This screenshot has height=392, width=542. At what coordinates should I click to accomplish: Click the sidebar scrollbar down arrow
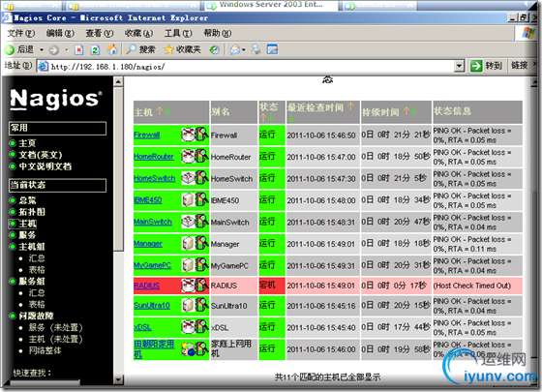coord(118,379)
